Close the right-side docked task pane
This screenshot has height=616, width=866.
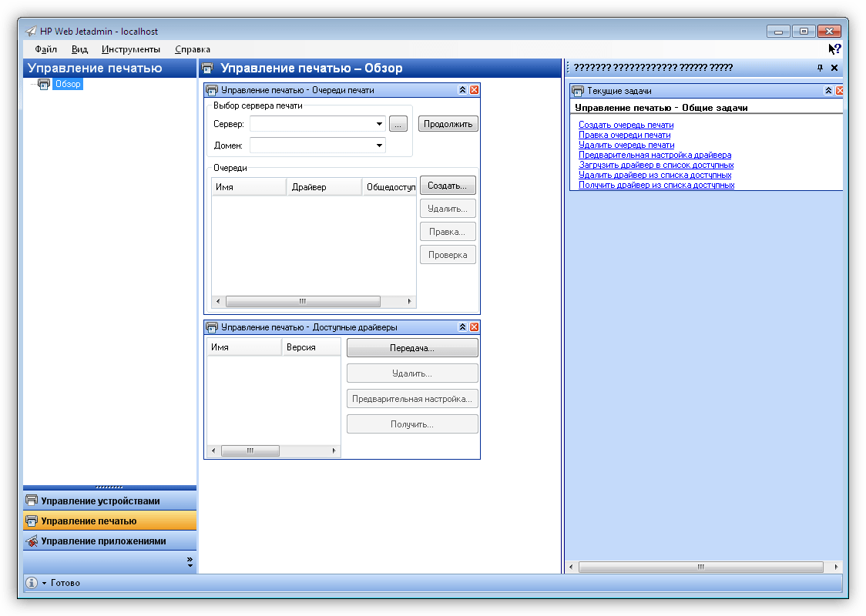tap(834, 68)
